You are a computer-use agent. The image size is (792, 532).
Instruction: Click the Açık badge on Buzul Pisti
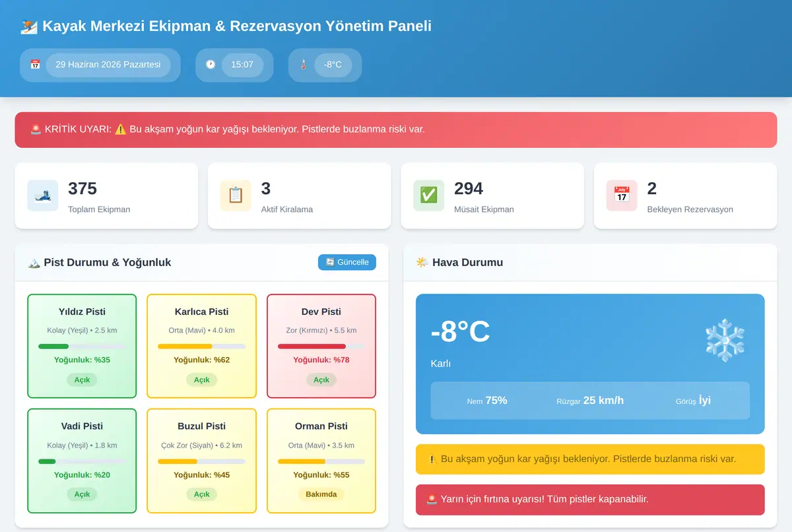201,494
